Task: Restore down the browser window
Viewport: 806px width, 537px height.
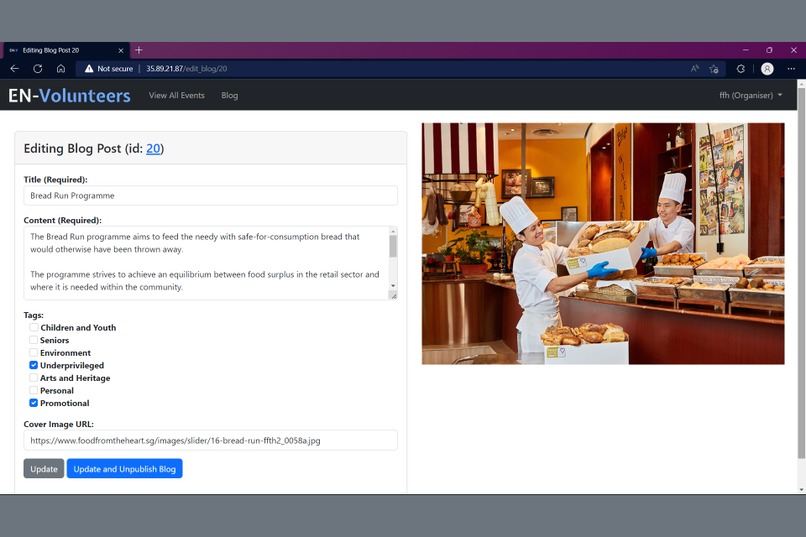Action: [x=769, y=50]
